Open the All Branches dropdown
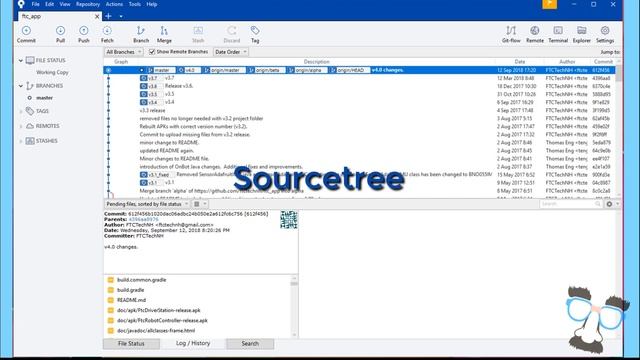The image size is (640, 360). [123, 52]
